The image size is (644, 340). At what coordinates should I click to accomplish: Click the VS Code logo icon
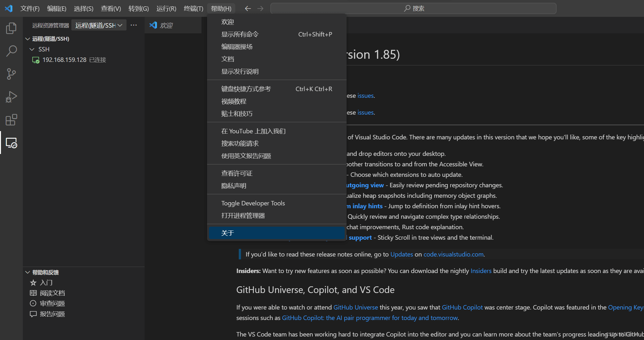point(9,8)
